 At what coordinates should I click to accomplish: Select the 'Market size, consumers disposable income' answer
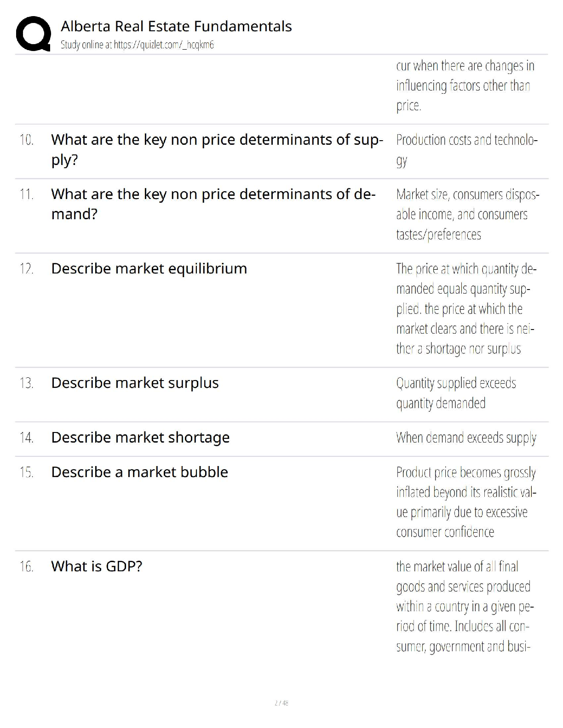point(468,214)
